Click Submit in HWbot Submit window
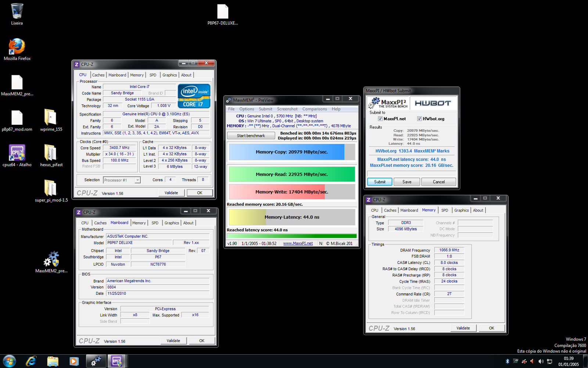588x368 pixels. [x=380, y=182]
